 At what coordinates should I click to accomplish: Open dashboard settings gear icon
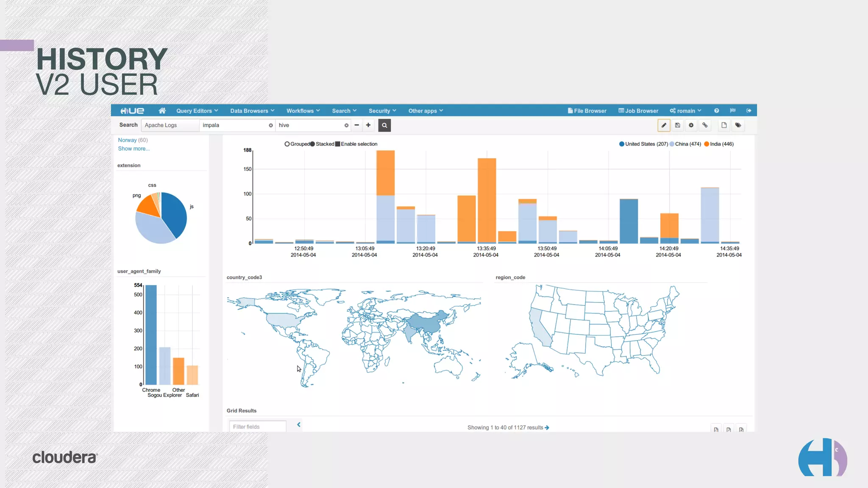(x=691, y=125)
